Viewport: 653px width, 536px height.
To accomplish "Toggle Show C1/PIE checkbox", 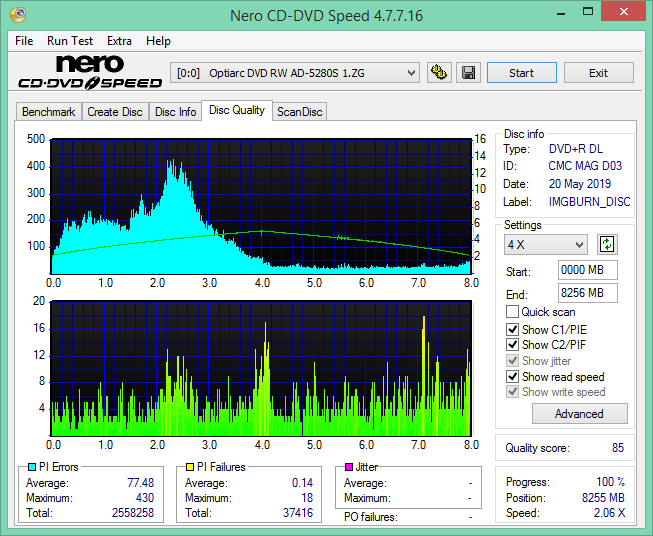I will [x=512, y=329].
